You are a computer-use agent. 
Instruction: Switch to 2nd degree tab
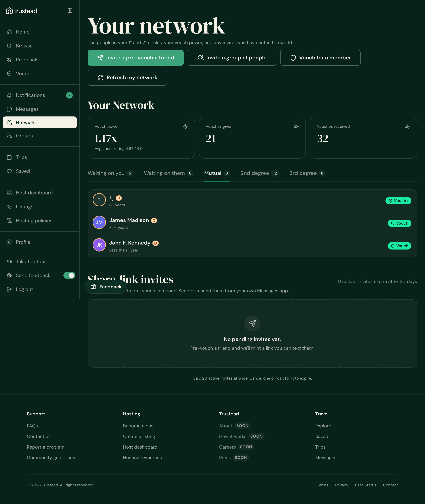tap(259, 173)
